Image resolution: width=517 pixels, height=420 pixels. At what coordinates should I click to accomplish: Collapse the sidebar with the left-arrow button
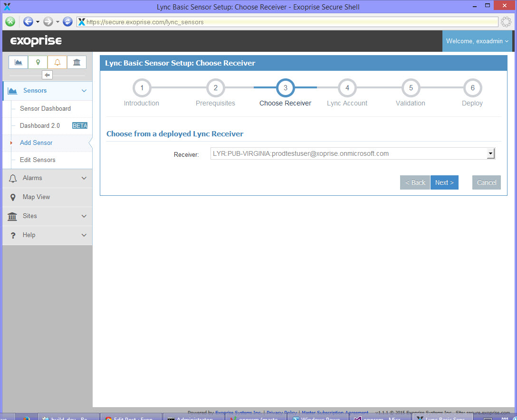pos(47,75)
